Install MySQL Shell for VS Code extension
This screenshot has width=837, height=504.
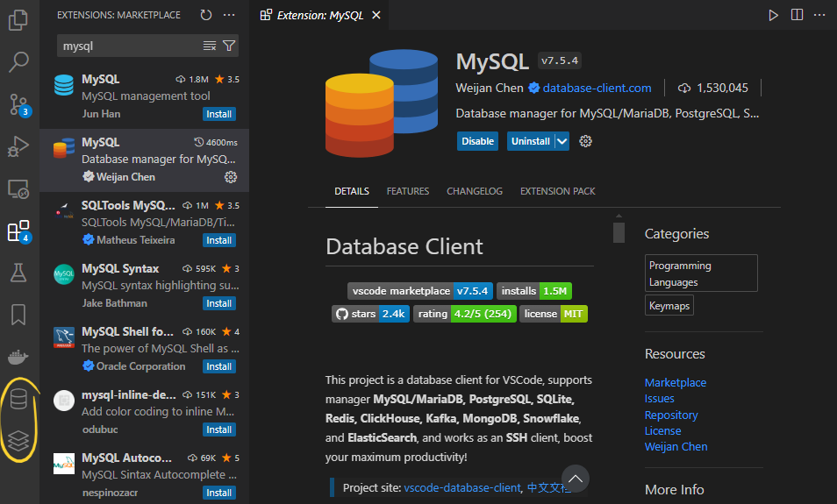tap(218, 366)
